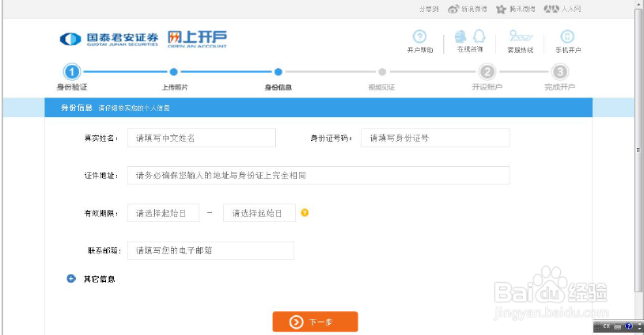Go to step 1 身份验证 circle
644x335 pixels.
[x=72, y=72]
